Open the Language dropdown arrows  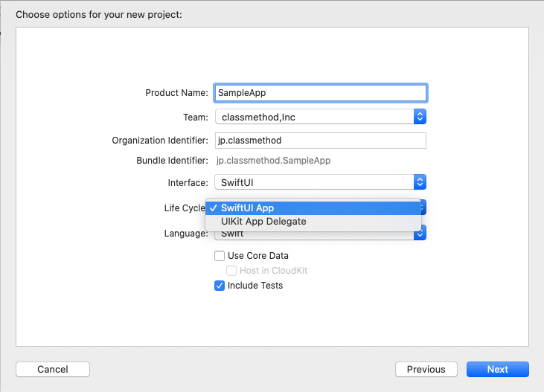coord(420,234)
